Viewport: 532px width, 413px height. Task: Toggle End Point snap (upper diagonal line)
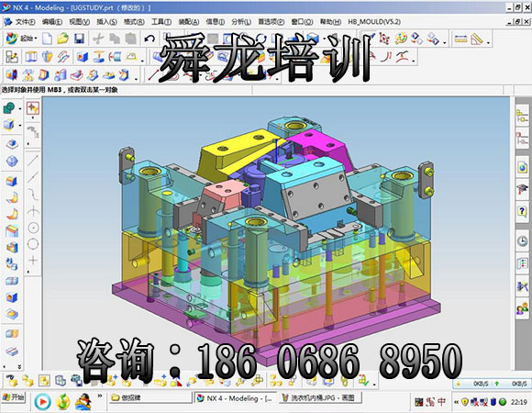pos(33,161)
